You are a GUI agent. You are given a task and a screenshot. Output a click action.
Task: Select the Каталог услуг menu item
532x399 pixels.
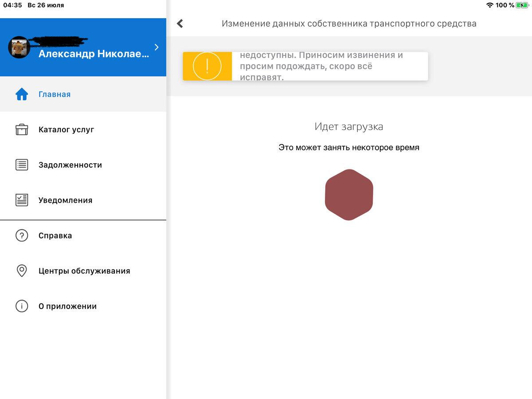click(65, 129)
